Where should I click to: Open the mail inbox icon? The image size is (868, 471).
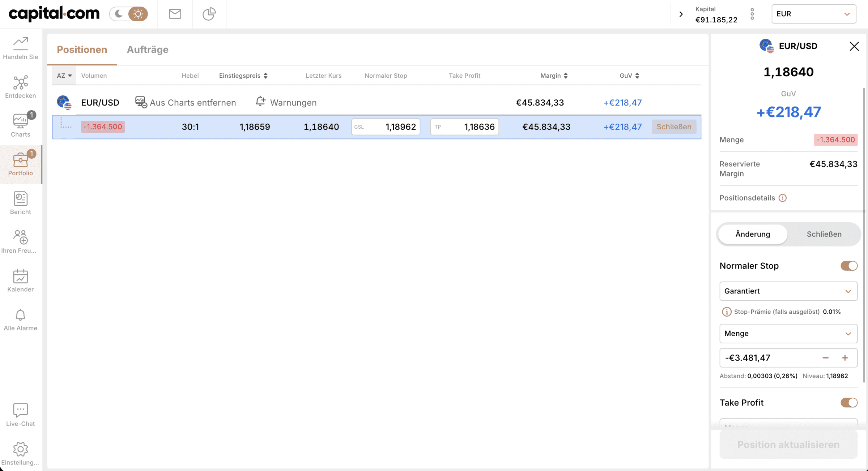pyautogui.click(x=175, y=14)
